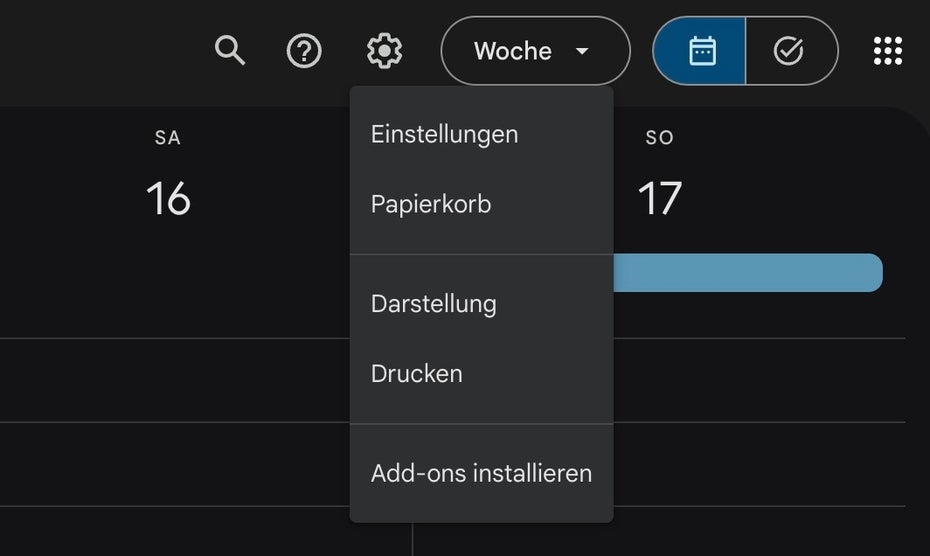The image size is (930, 556).
Task: Select Add-ons installieren
Action: tap(481, 474)
